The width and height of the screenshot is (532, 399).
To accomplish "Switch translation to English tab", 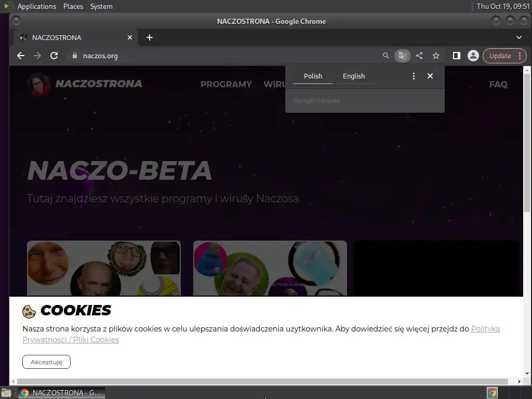I will click(x=354, y=76).
